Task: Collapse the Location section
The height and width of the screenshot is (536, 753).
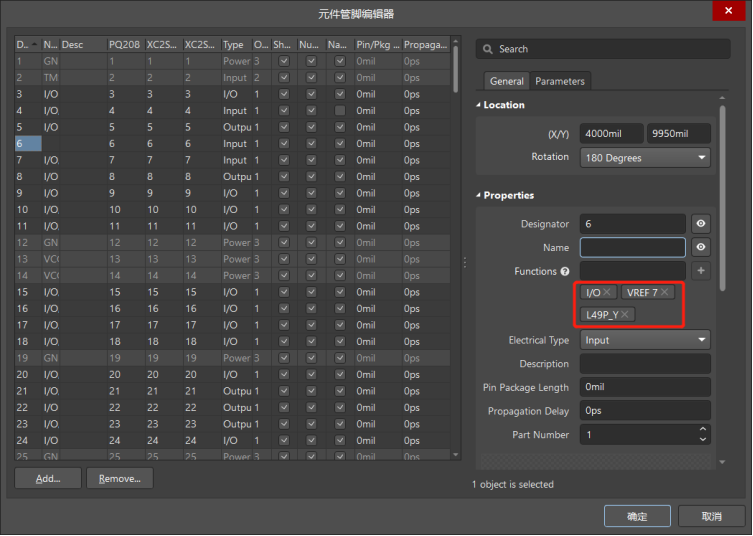Action: click(x=479, y=105)
